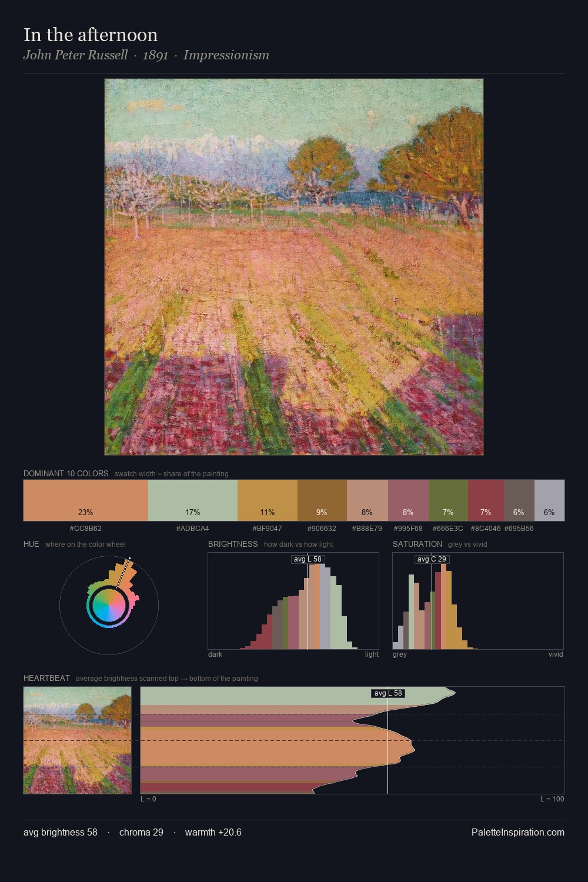This screenshot has height=882, width=588.
Task: Click the Impressionism style label
Action: 226,55
